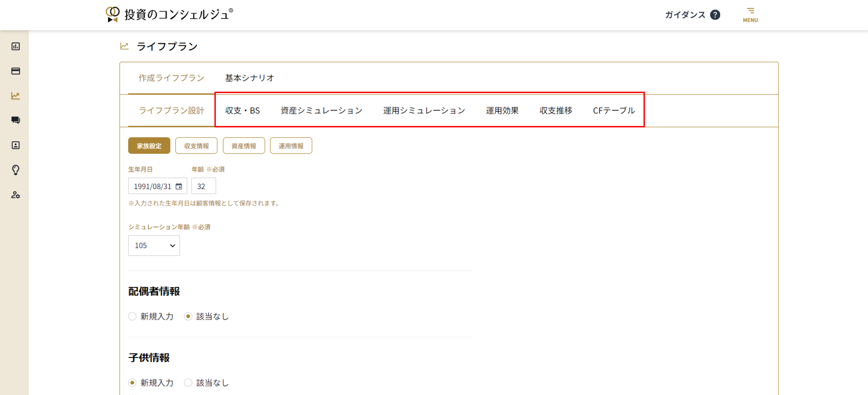The height and width of the screenshot is (395, 868).
Task: Click the 配偶者情報 heading
Action: click(154, 291)
